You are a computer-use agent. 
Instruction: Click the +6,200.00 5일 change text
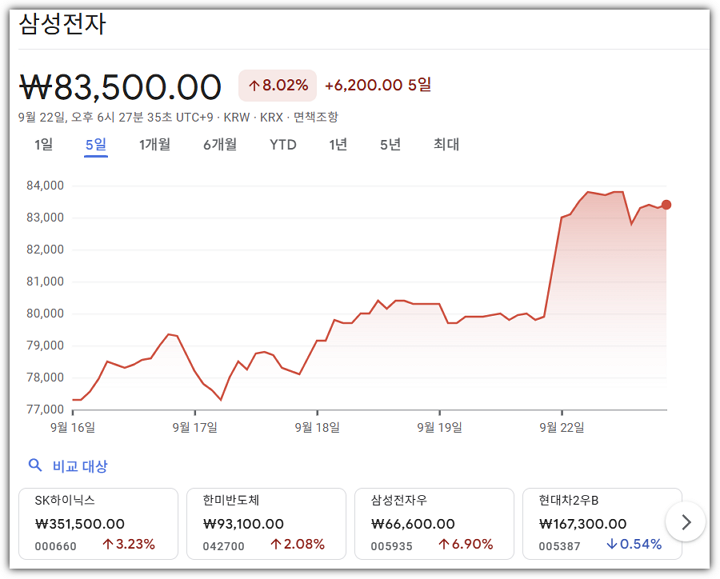coord(378,85)
